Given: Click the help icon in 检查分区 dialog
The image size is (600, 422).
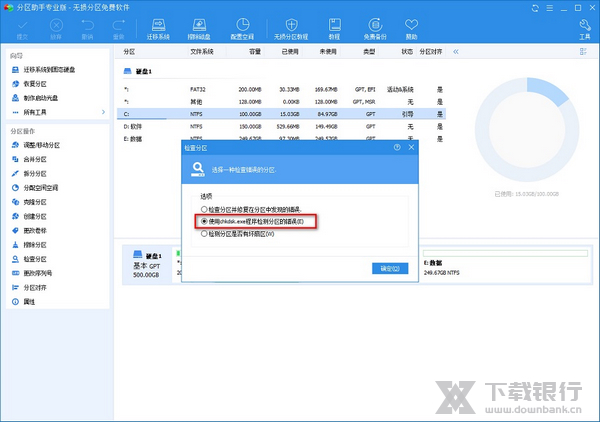Looking at the screenshot, I should click(397, 147).
